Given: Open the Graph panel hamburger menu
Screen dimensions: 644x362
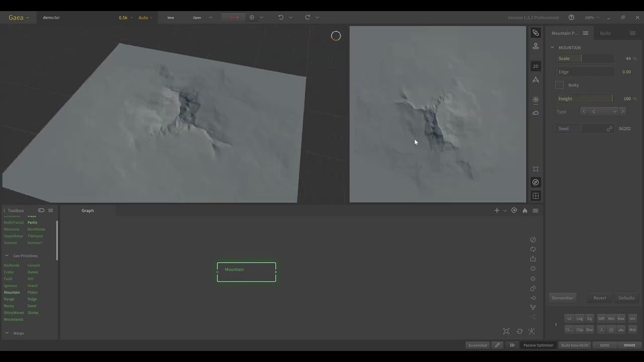Looking at the screenshot, I should [535, 211].
